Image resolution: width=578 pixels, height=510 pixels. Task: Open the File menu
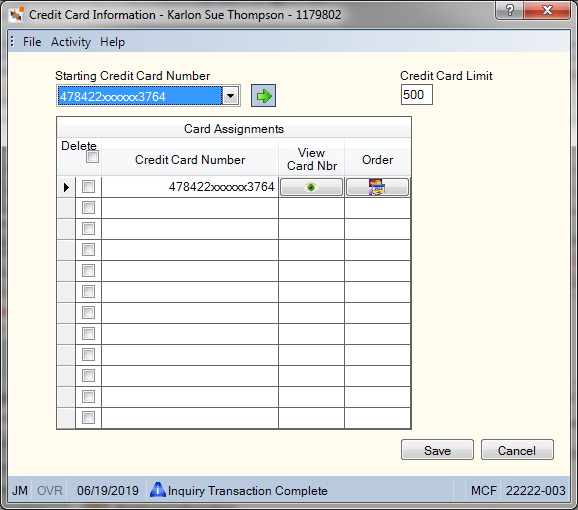pos(32,42)
